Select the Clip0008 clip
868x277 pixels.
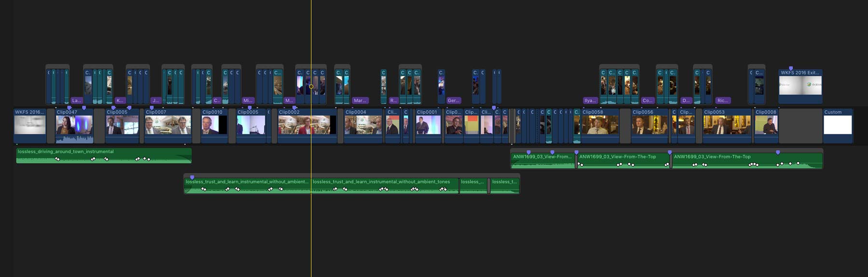pos(766,126)
